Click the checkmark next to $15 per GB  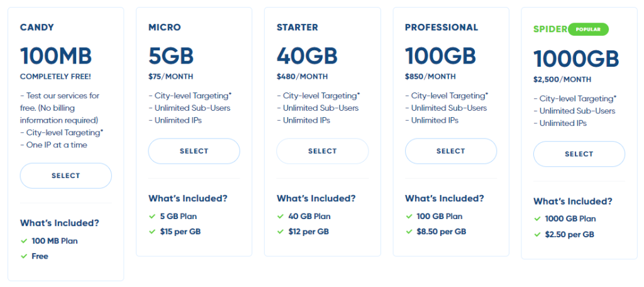152,232
